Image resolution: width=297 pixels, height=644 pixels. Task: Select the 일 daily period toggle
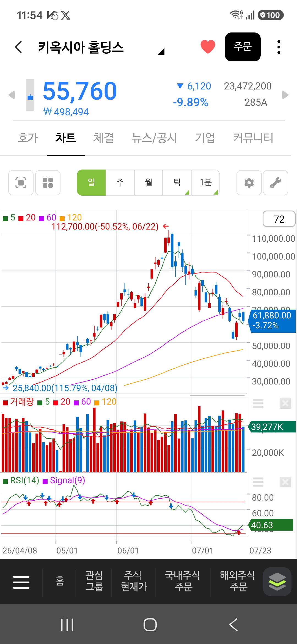pos(91,182)
